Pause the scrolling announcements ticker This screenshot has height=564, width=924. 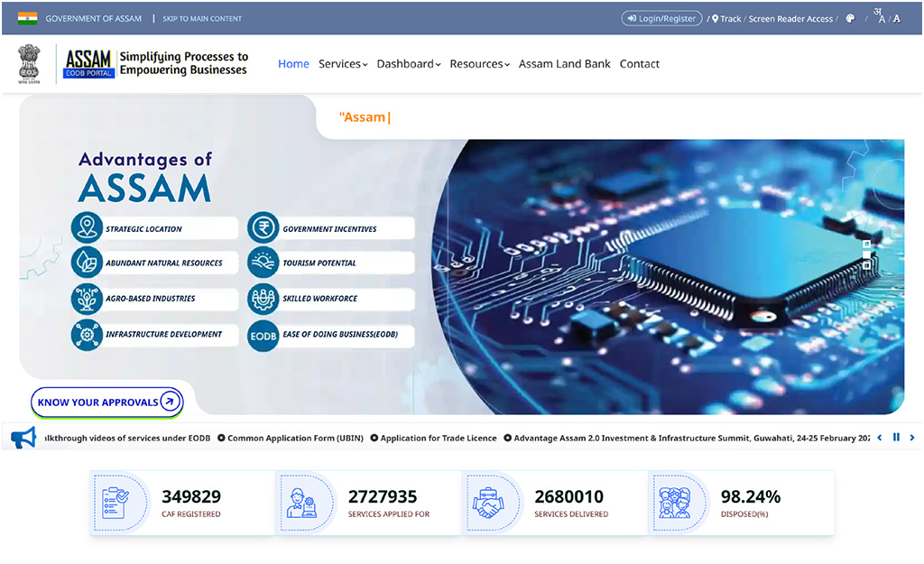895,438
